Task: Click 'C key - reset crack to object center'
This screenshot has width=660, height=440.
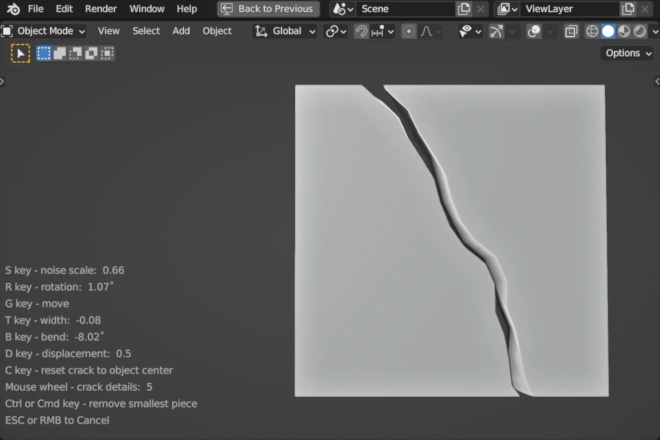Action: 89,370
